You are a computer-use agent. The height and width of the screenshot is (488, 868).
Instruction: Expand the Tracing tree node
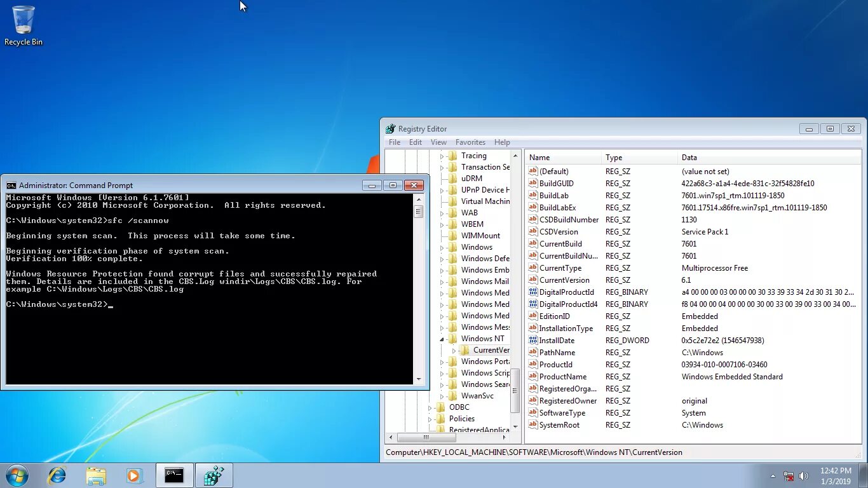tap(442, 156)
